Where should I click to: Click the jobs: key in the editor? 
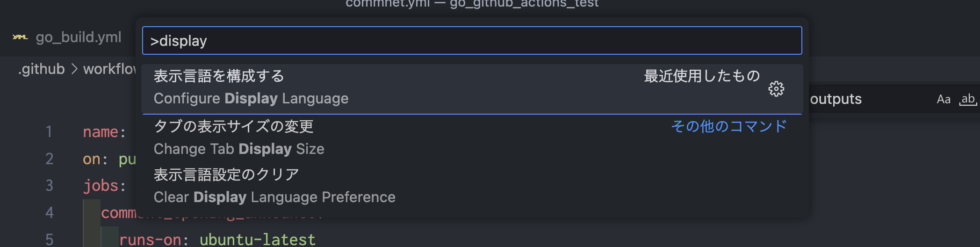[104, 186]
